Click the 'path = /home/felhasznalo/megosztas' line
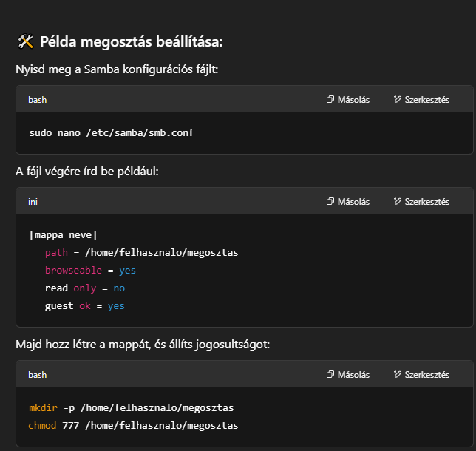The height and width of the screenshot is (451, 476). 141,252
